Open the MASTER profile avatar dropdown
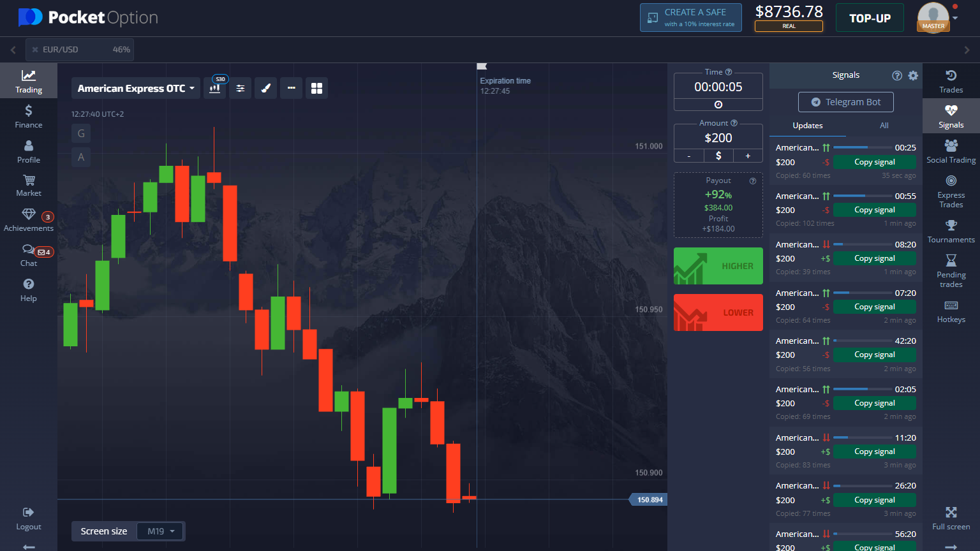The height and width of the screenshot is (551, 980). coord(933,18)
